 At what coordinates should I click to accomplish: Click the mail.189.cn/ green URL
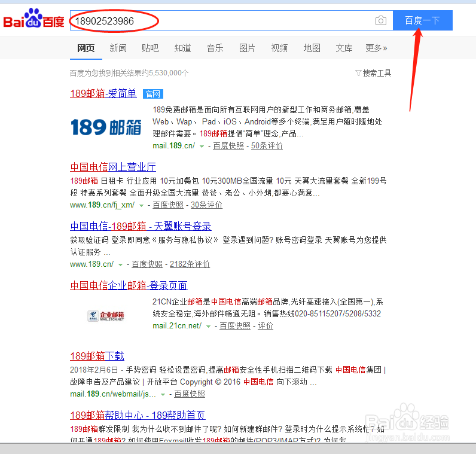point(174,146)
